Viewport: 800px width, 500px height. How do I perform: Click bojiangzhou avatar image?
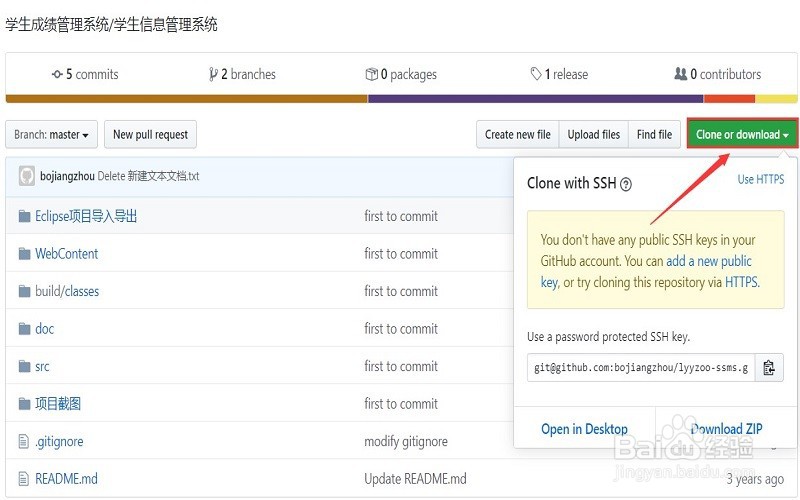(x=27, y=176)
